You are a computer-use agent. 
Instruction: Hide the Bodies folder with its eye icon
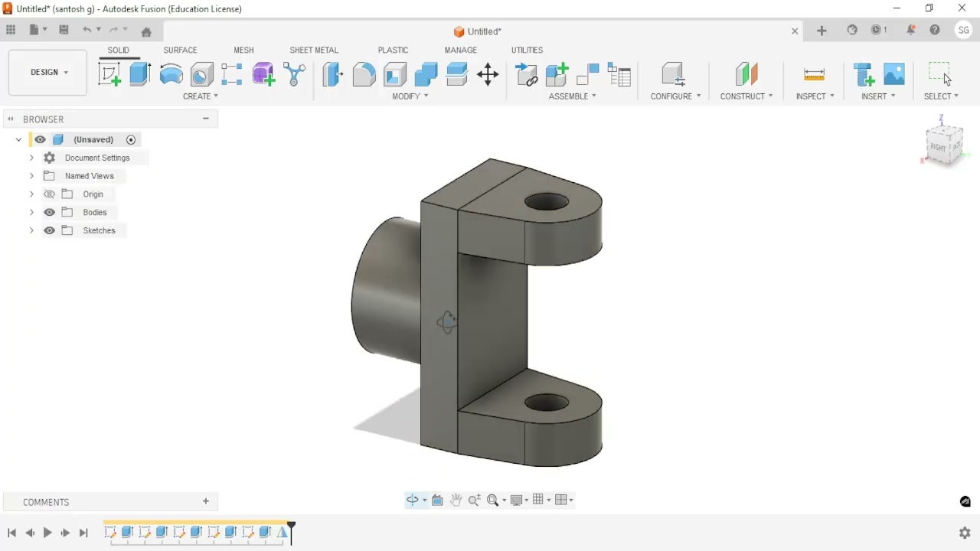point(50,212)
